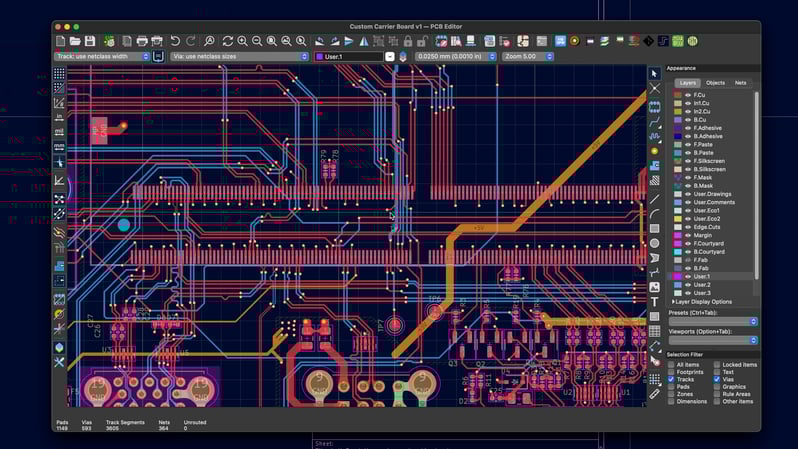Image resolution: width=798 pixels, height=449 pixels.
Task: Select the Route Tracks tool
Action: pyautogui.click(x=654, y=122)
